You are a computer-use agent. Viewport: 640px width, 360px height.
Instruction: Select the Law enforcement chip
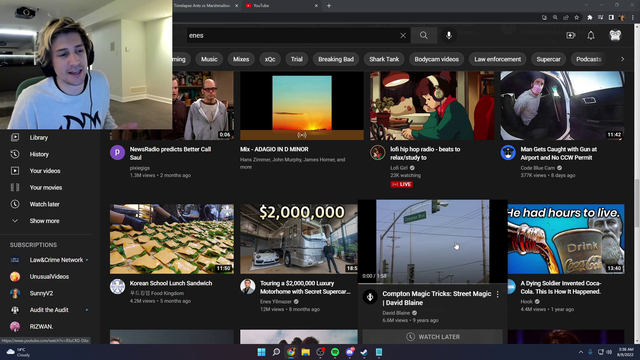click(x=498, y=59)
